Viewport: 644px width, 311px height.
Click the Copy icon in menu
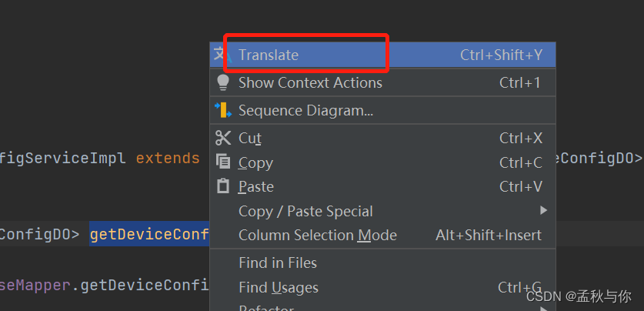pyautogui.click(x=223, y=162)
